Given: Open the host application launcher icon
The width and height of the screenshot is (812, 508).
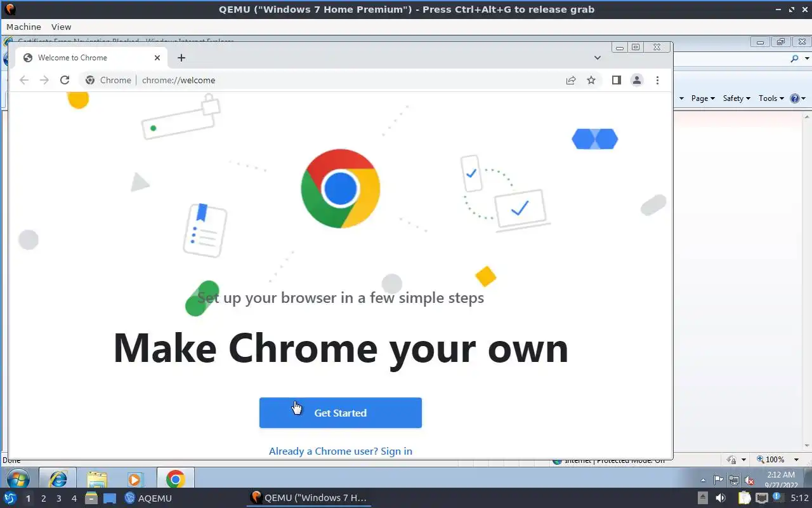Looking at the screenshot, I should 10,498.
